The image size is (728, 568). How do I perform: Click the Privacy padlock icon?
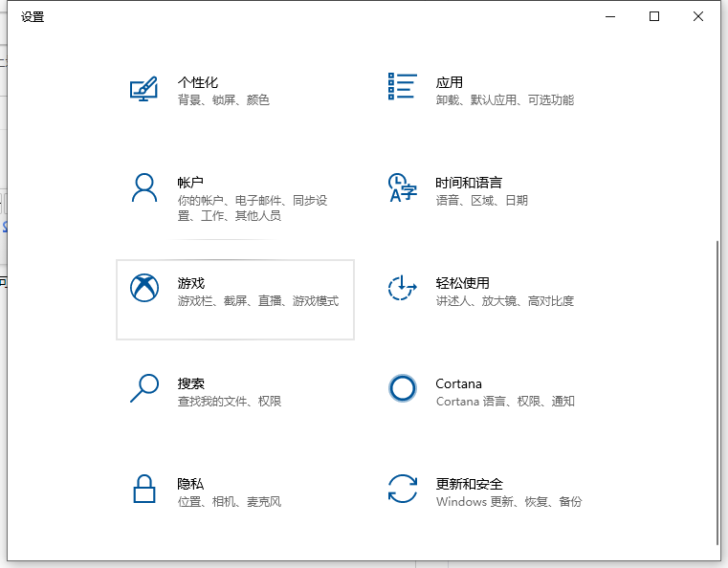coord(143,489)
